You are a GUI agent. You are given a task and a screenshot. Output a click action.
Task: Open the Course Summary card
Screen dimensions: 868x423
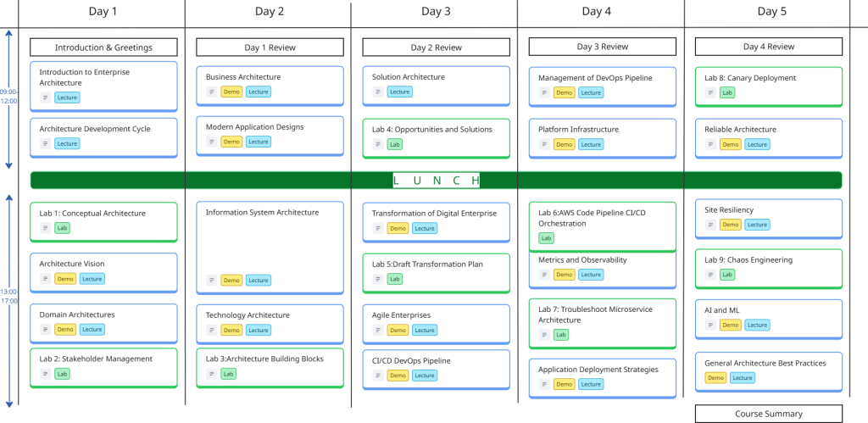768,415
